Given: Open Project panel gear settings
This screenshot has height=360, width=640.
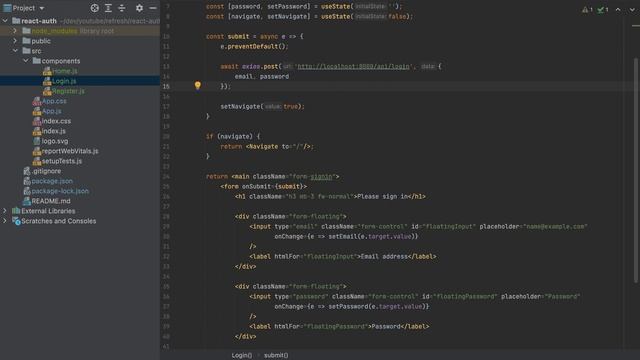Looking at the screenshot, I should (139, 8).
